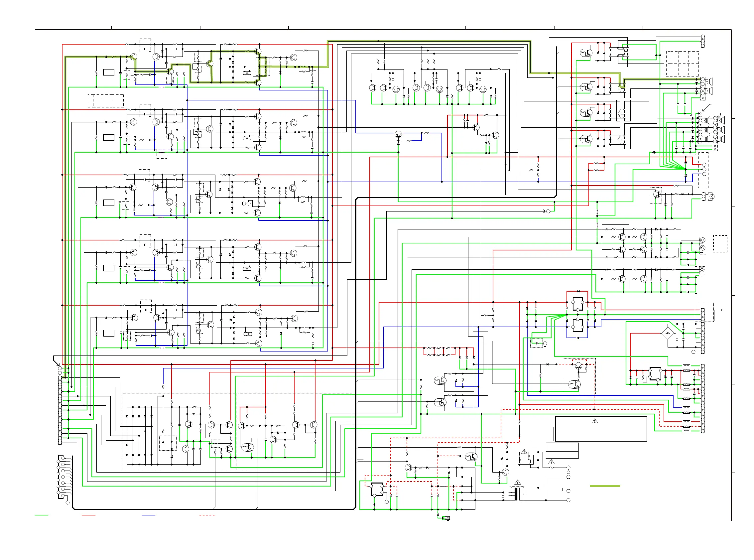This screenshot has width=754, height=560.
Task: Click lower of two stacked empty boxes
Action: (x=562, y=455)
